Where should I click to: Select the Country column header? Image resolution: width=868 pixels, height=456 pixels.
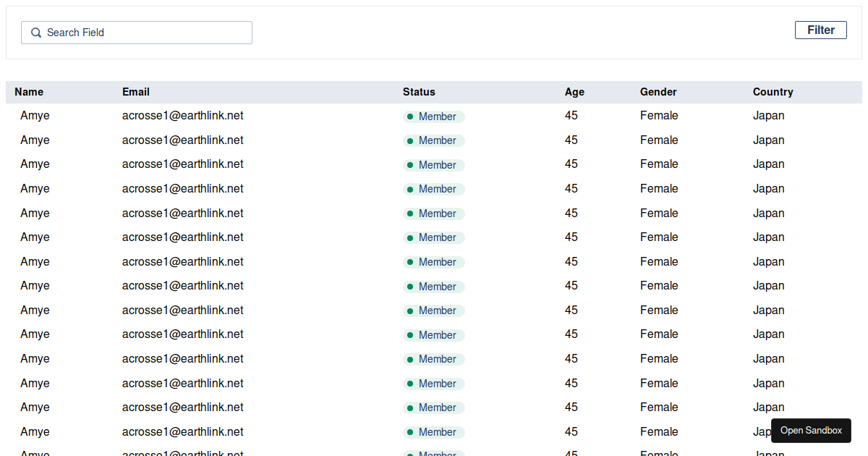pos(773,92)
